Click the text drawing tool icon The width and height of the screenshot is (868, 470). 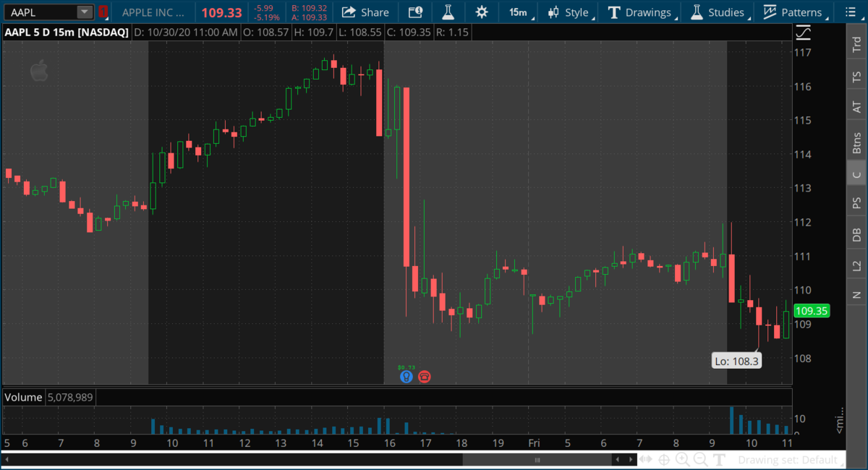(719, 460)
